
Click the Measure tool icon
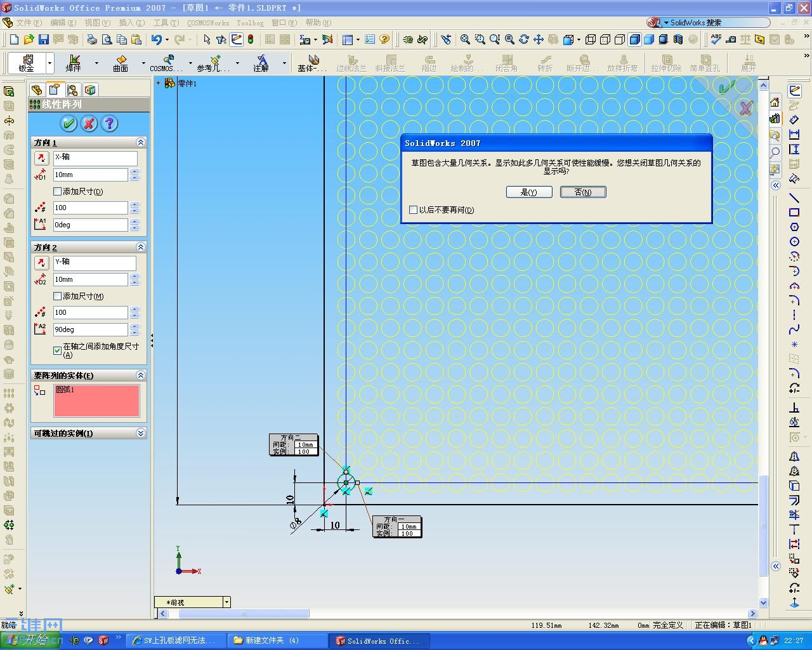tap(731, 39)
